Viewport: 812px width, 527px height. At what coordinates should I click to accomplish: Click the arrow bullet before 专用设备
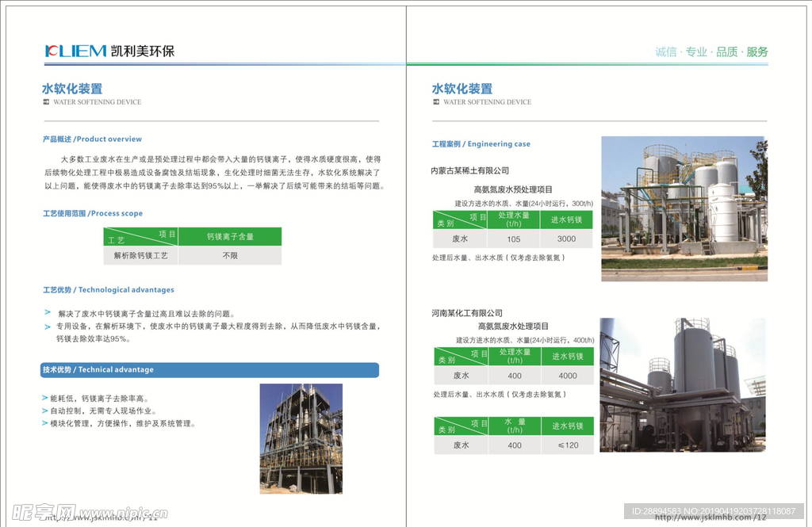coord(48,326)
